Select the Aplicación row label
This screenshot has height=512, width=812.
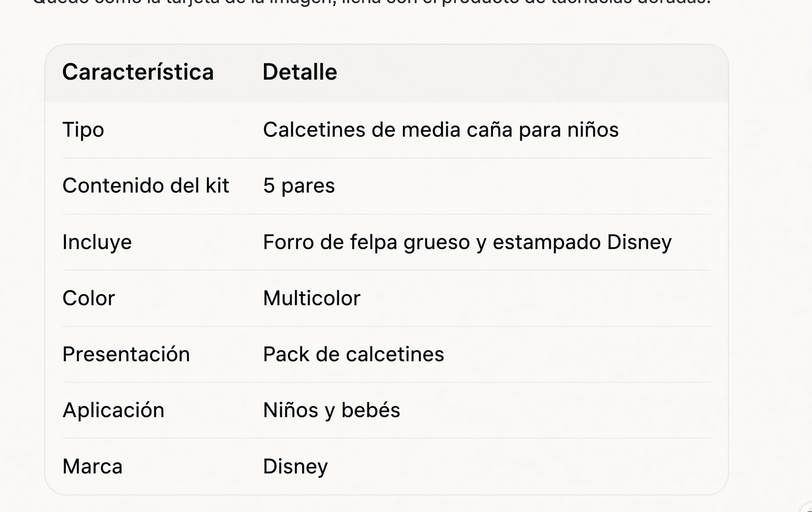(x=113, y=410)
